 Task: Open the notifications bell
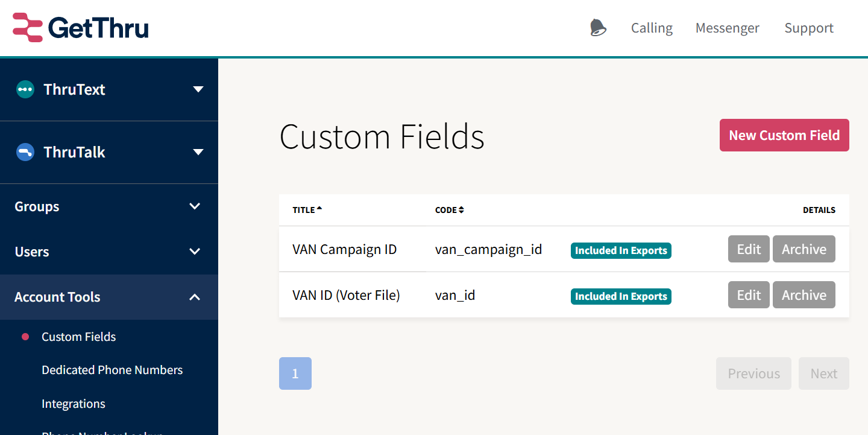[x=598, y=28]
